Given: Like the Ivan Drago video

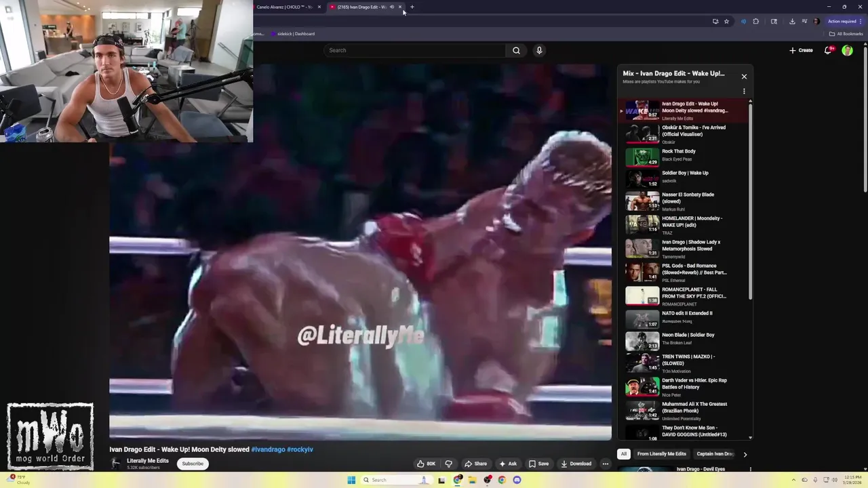Looking at the screenshot, I should point(426,464).
